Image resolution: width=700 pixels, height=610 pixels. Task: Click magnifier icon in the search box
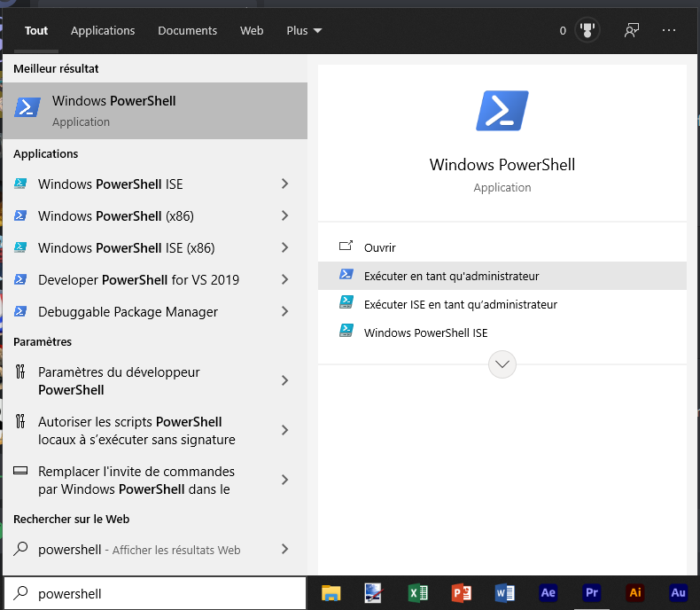20,593
